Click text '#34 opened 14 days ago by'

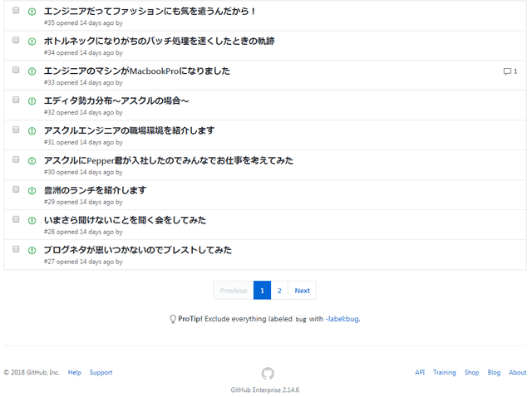tap(83, 53)
